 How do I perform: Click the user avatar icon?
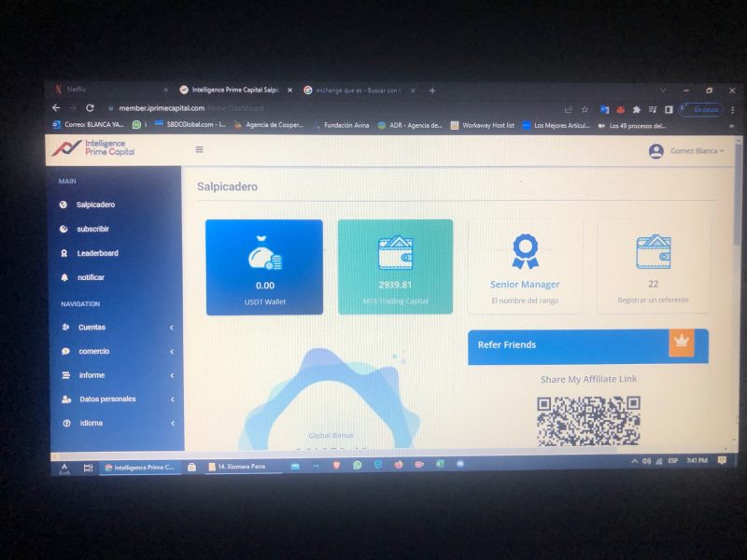(656, 151)
